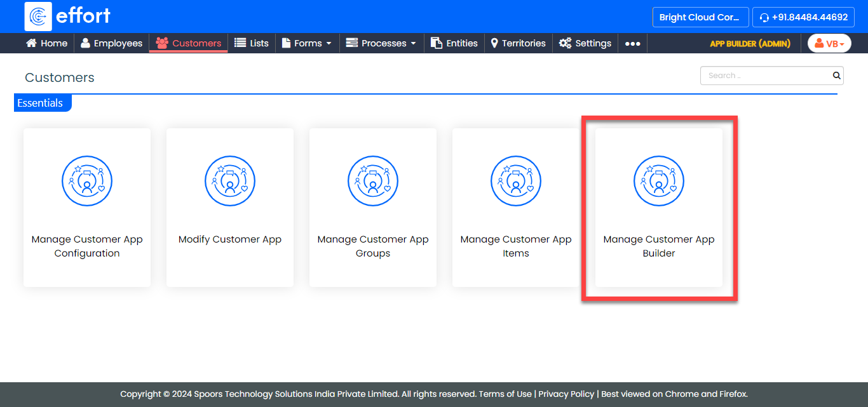This screenshot has height=407, width=868.
Task: Open Territories from the navigation bar
Action: point(518,43)
